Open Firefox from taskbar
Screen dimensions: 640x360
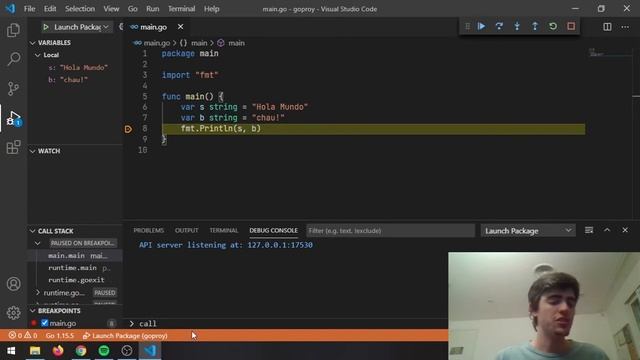click(58, 351)
